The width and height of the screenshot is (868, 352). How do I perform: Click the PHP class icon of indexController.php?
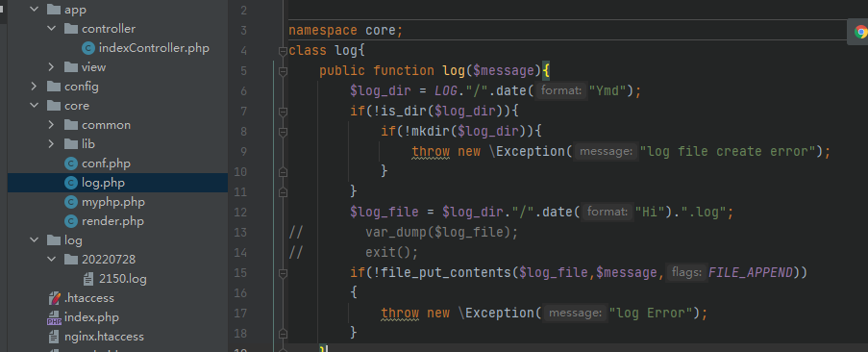[88, 48]
